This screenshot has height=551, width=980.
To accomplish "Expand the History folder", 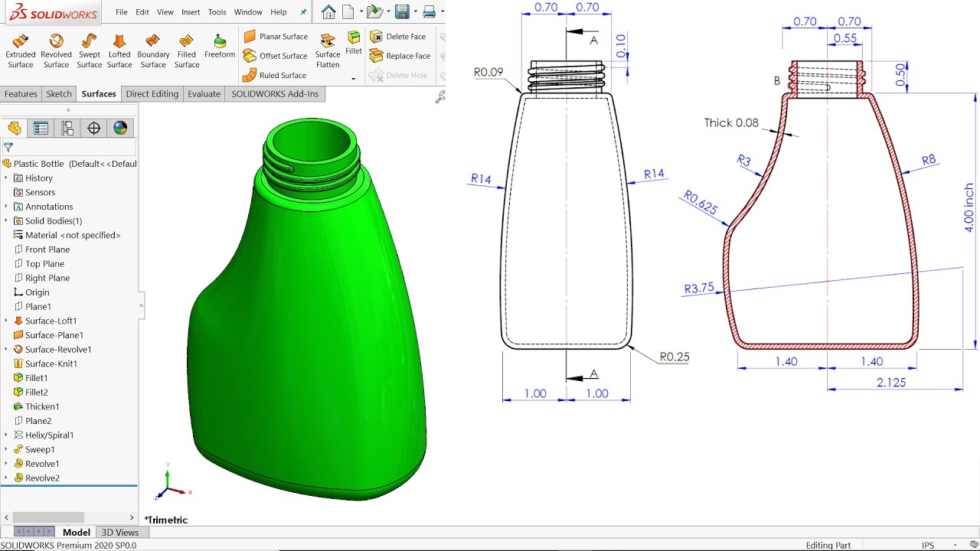I will tap(6, 178).
